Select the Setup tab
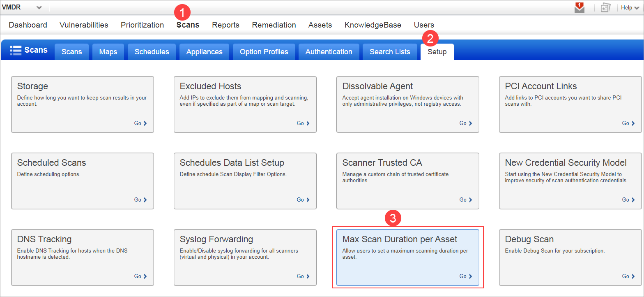 437,52
